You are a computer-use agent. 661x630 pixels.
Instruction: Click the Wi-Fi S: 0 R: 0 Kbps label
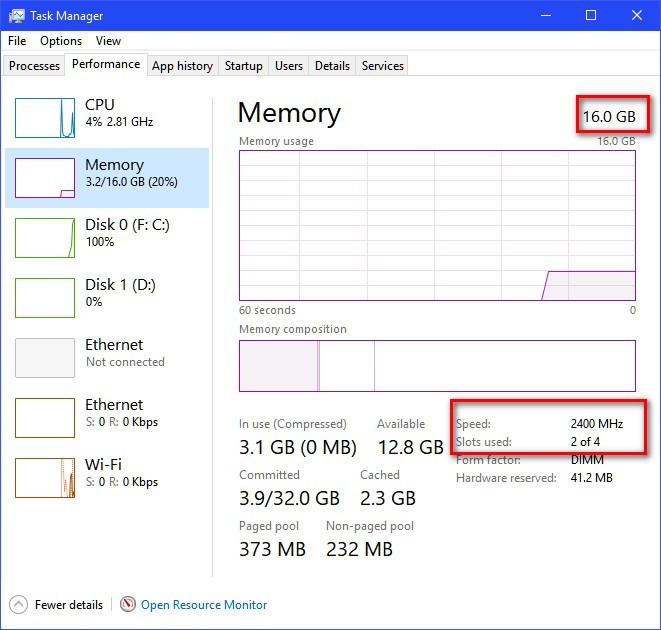pos(121,473)
